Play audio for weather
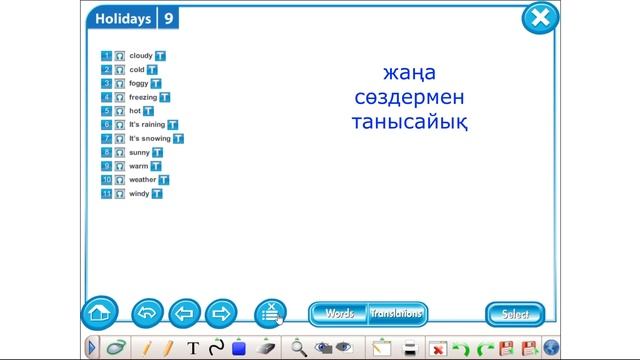 coord(119,180)
